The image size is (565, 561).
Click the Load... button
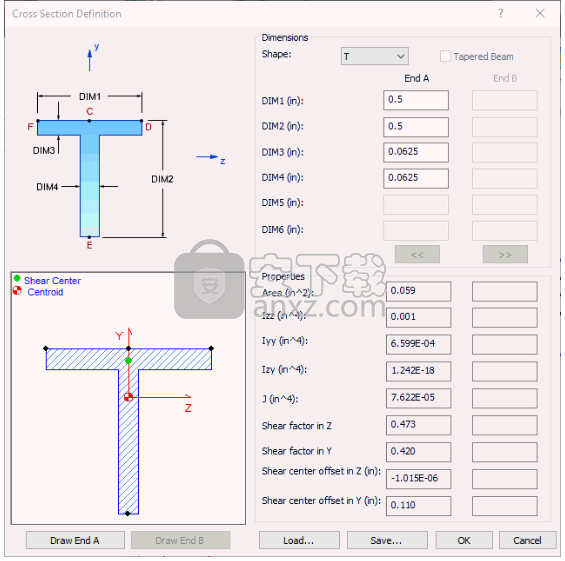[x=299, y=540]
